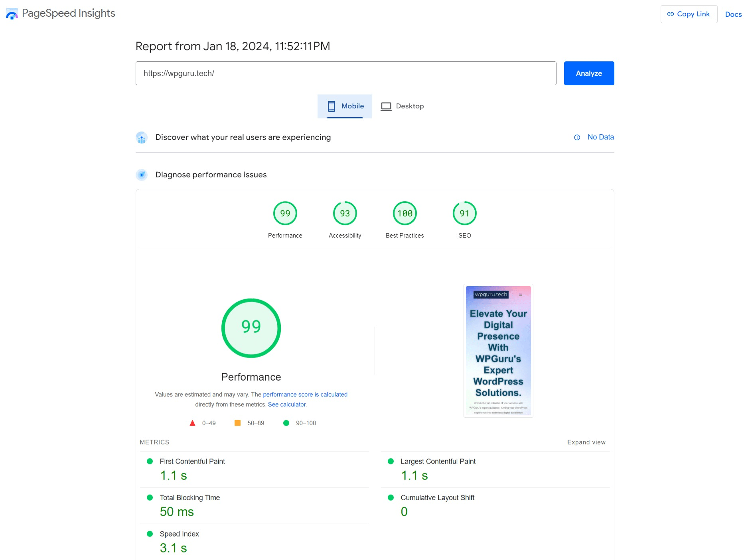Screen dimensions: 744x560
Task: Click the real users experience icon
Action: click(x=142, y=138)
